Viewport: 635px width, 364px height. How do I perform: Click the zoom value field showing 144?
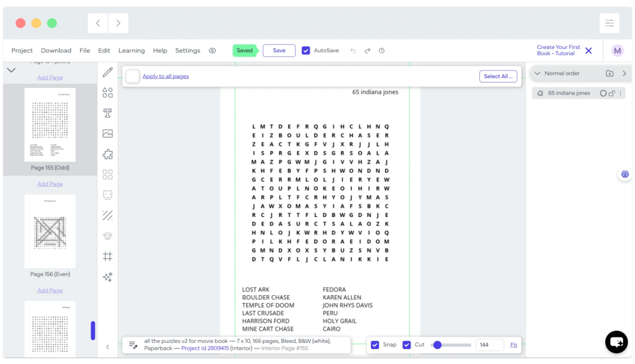tap(489, 345)
